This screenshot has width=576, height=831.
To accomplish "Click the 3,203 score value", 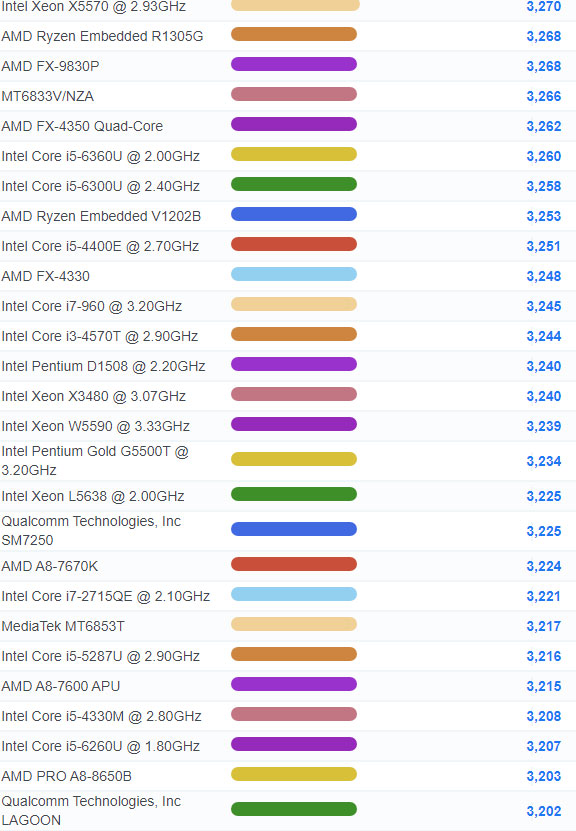I will (x=544, y=776).
